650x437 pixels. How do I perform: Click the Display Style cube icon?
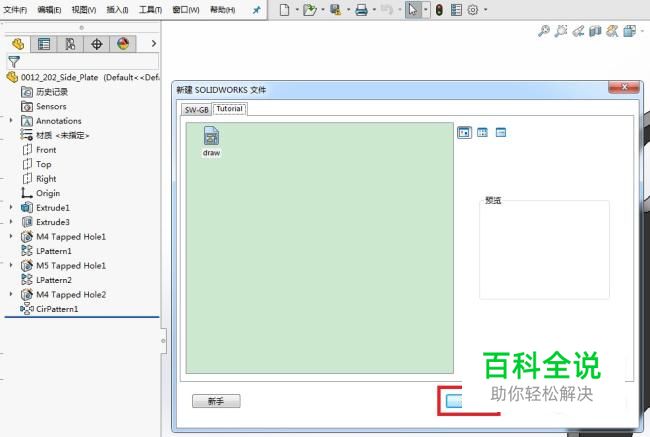[x=629, y=31]
